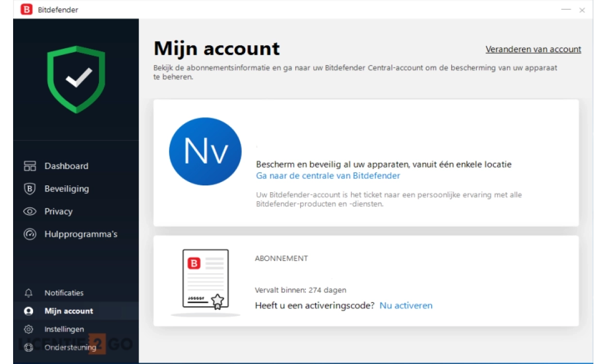Click the Privacy eye icon
This screenshot has height=364, width=607.
tap(30, 212)
